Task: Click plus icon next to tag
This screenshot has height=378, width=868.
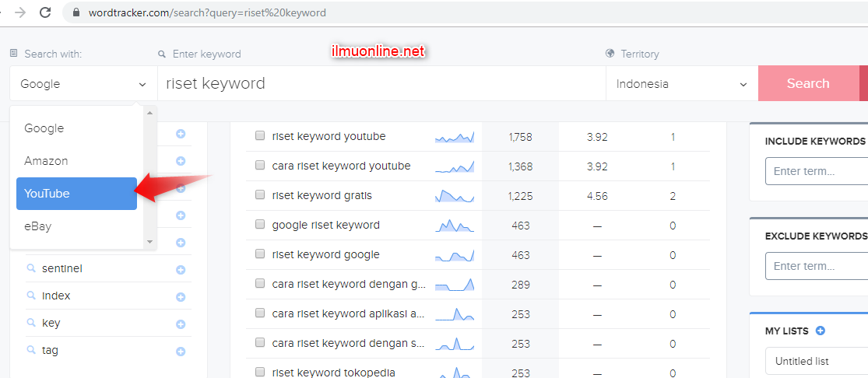Action: (x=181, y=352)
